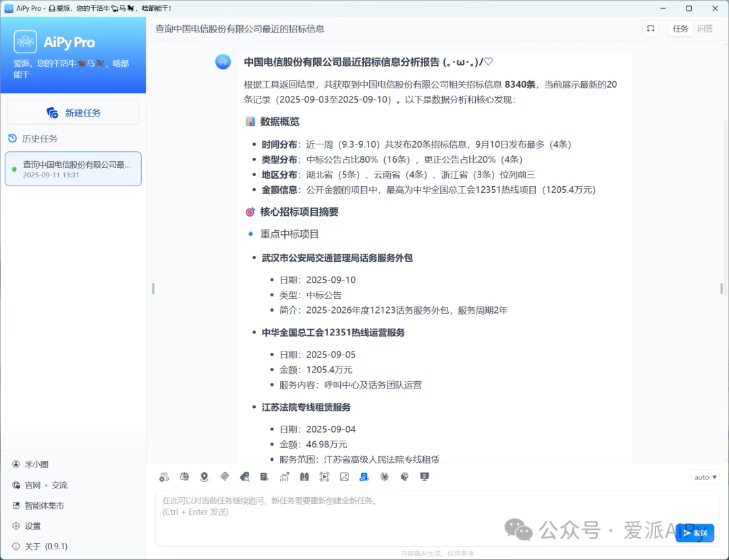Click the report title 中国电信股份有限公司最近招标信息分析报告
Viewport: 729px width, 560px height.
click(369, 62)
